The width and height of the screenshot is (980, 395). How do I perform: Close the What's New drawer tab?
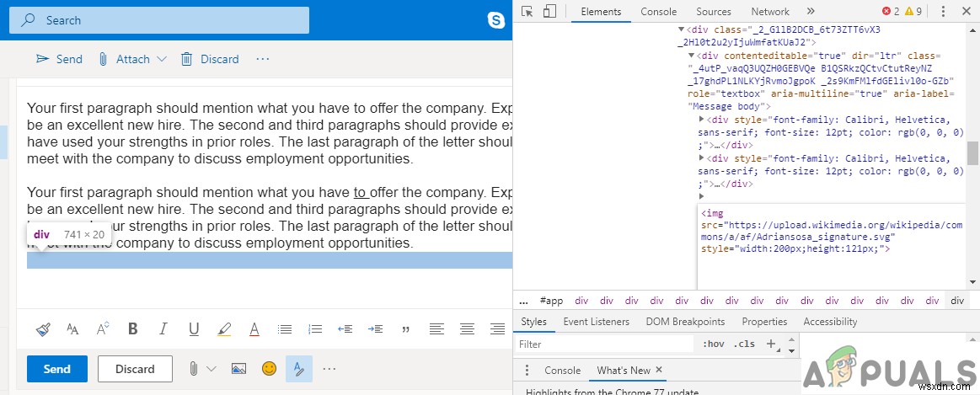coord(659,370)
